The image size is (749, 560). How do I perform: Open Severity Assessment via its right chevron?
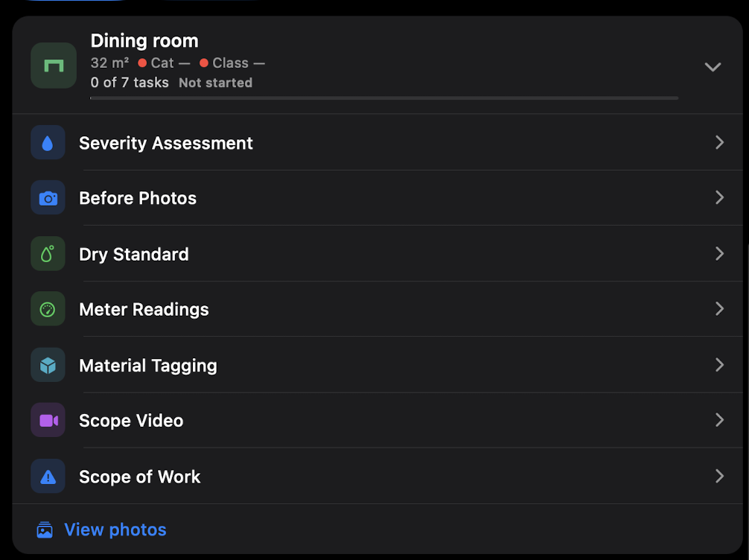click(719, 142)
